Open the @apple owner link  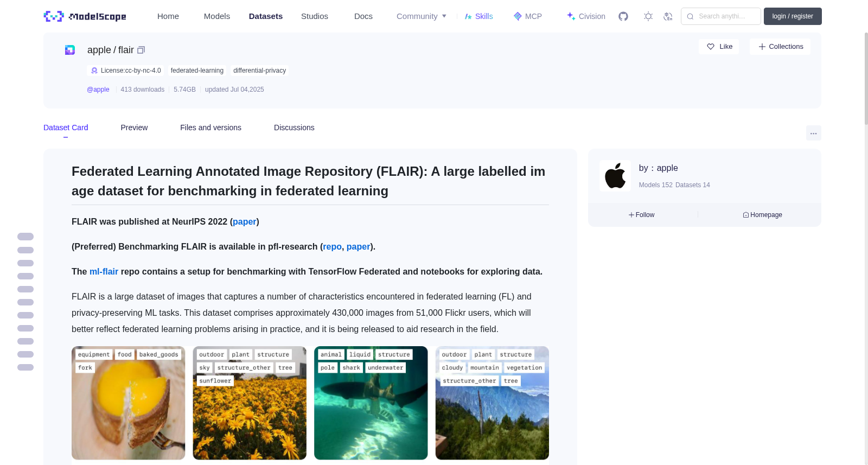click(x=98, y=90)
